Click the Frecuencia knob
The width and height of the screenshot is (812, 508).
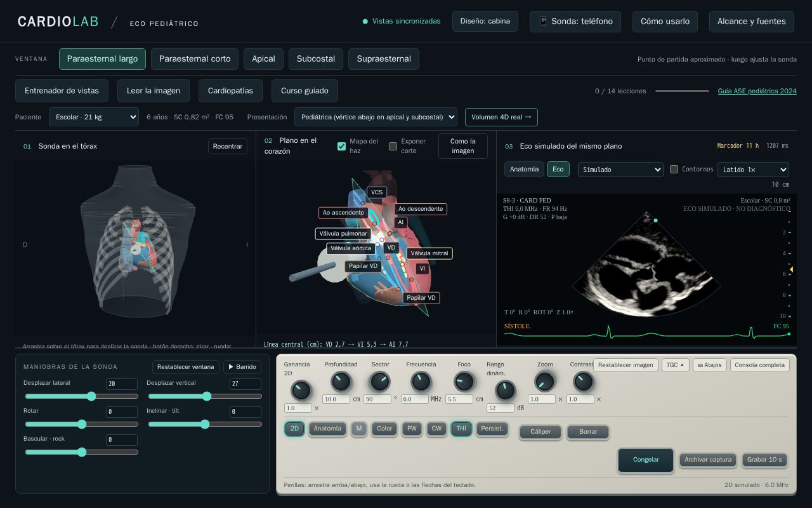(x=421, y=382)
